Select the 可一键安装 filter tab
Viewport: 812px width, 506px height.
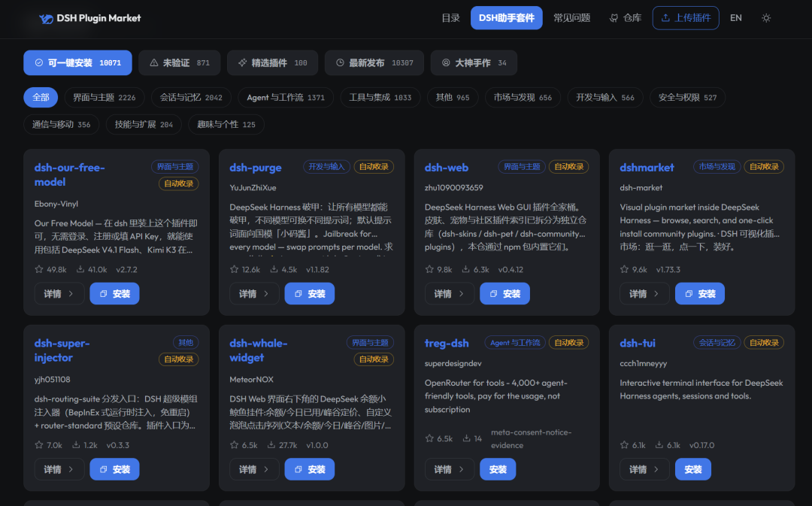[77, 62]
